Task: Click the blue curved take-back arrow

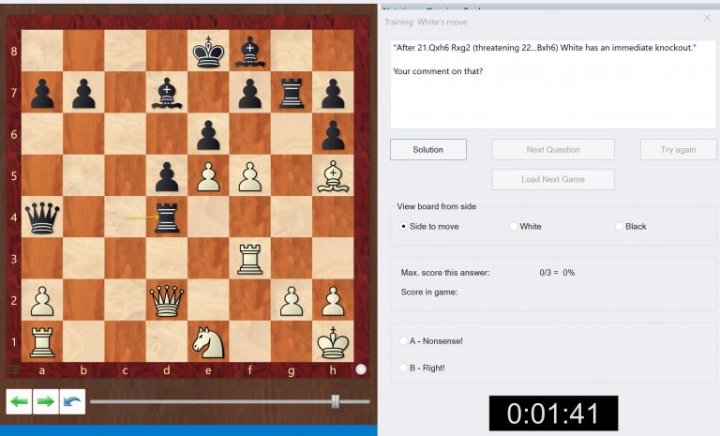Action: point(72,402)
